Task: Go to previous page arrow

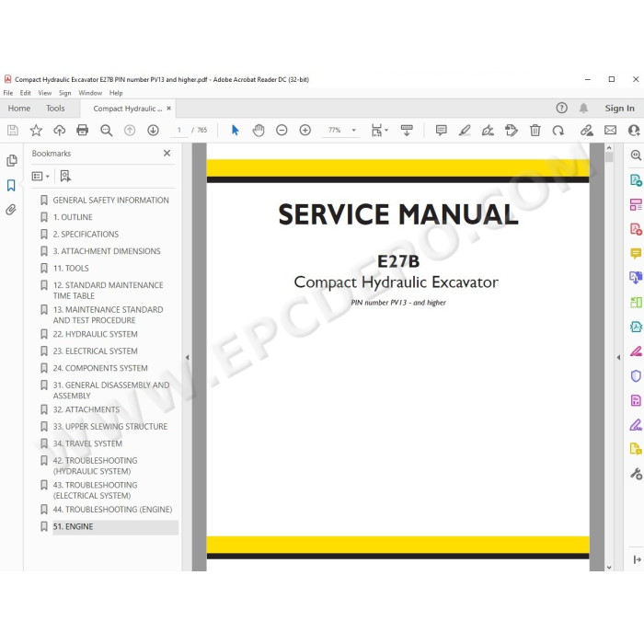Action: click(130, 131)
